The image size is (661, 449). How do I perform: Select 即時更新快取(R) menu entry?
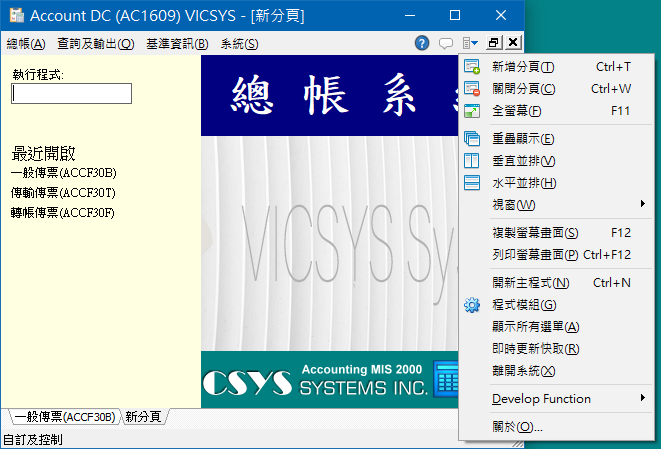(556, 349)
